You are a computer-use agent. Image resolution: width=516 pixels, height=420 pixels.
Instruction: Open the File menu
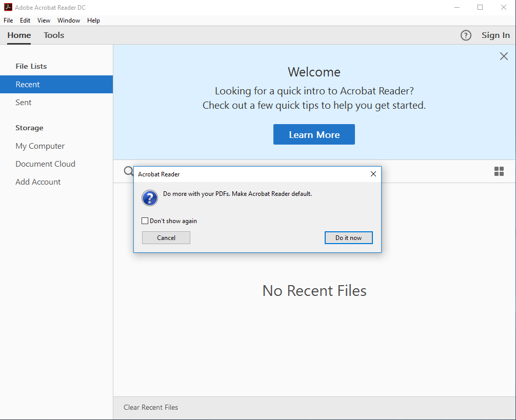click(x=8, y=21)
